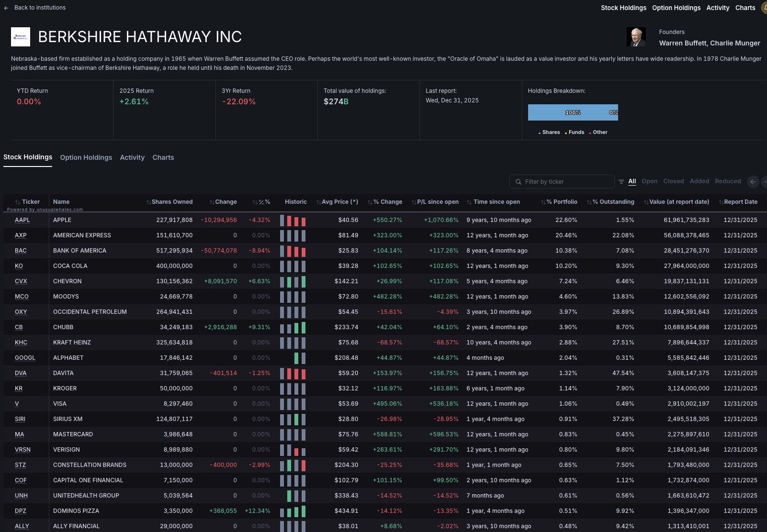Click the 2025 Return value +2.61%
This screenshot has height=532, width=767.
(134, 101)
